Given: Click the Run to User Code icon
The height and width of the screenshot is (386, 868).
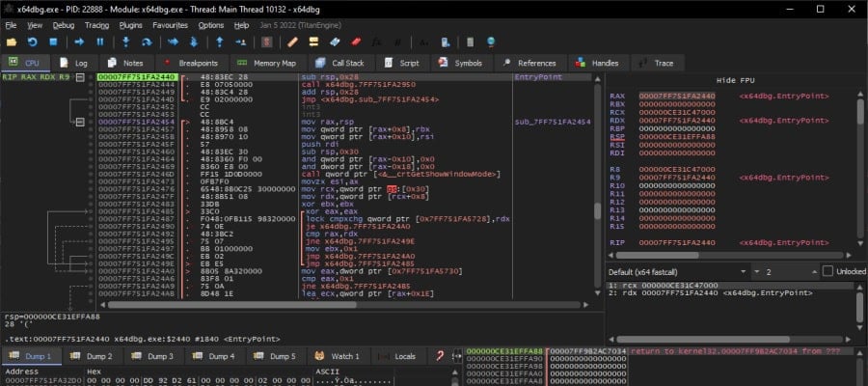Looking at the screenshot, I should (x=240, y=42).
